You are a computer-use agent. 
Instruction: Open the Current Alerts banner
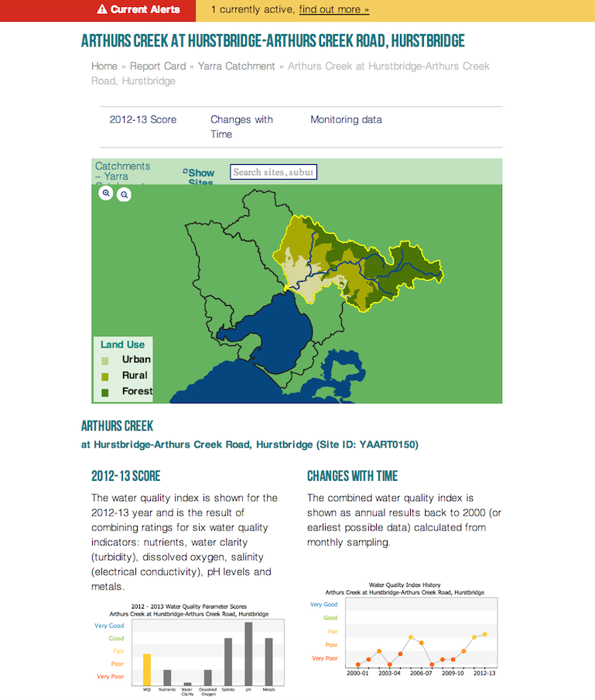point(97,10)
